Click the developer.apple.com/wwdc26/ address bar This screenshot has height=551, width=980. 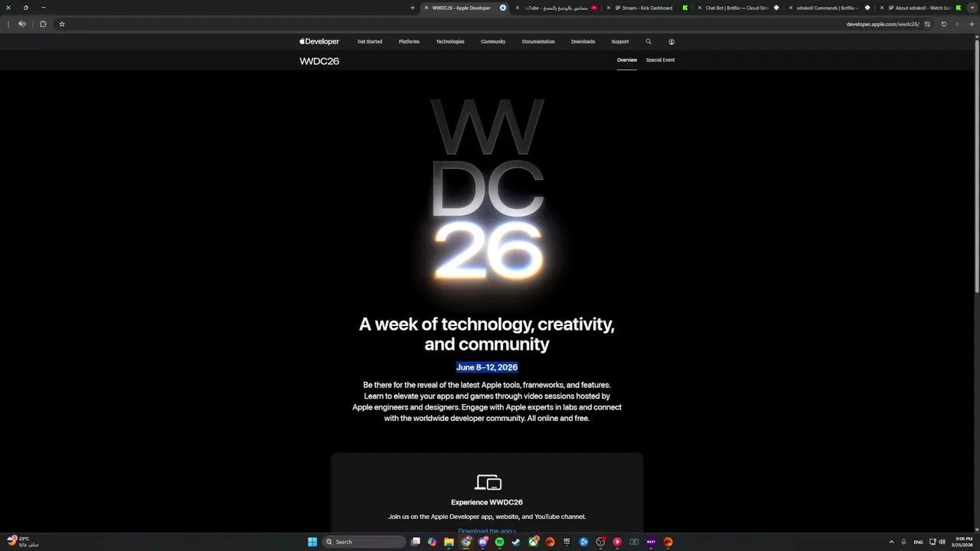pyautogui.click(x=882, y=24)
